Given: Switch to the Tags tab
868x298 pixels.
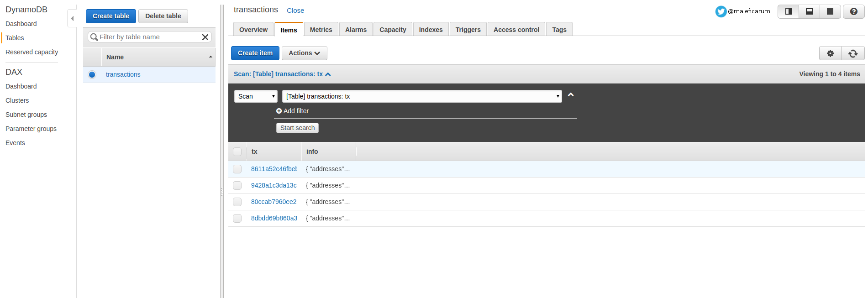Looking at the screenshot, I should pos(559,30).
